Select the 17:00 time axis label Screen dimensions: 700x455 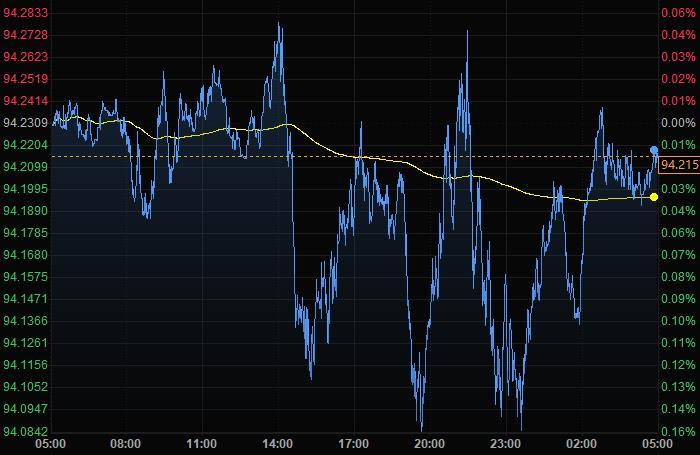354,443
